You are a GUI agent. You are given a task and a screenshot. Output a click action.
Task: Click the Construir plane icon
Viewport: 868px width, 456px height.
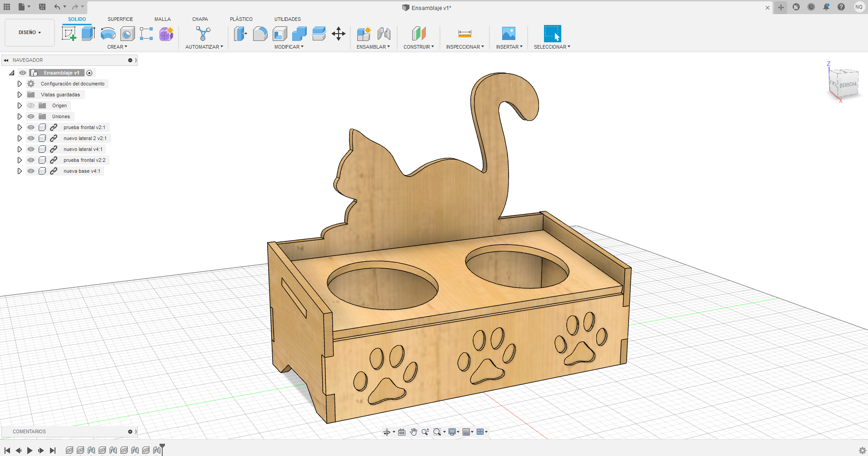419,34
